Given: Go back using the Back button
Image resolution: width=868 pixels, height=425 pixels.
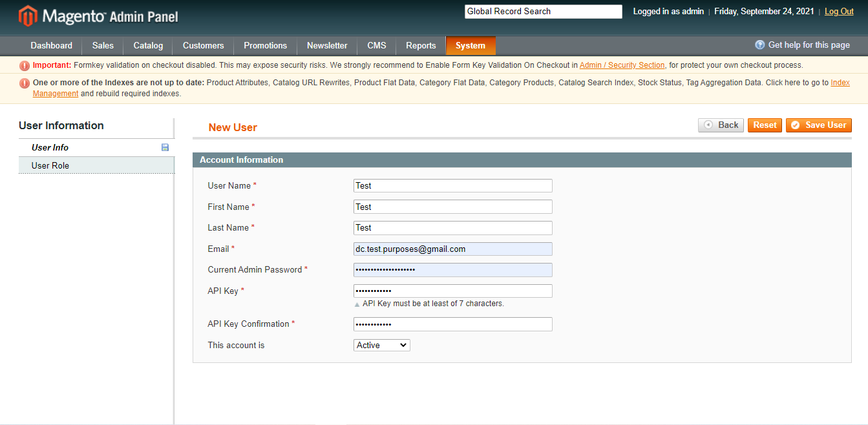Looking at the screenshot, I should [721, 125].
